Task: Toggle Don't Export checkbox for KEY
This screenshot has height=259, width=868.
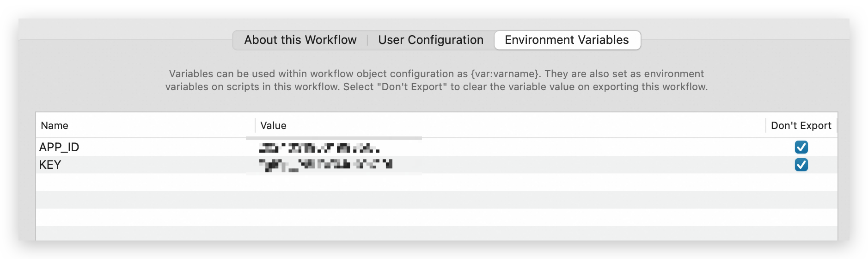Action: tap(801, 165)
